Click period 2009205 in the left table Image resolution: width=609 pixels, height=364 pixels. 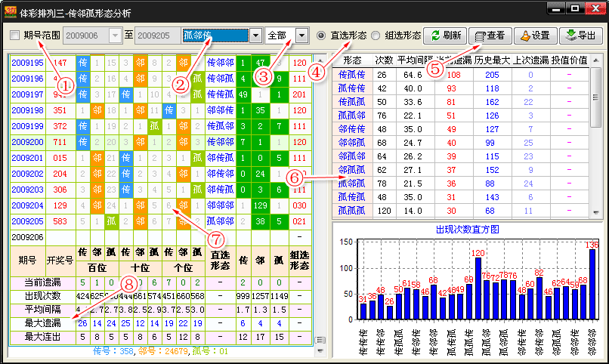coord(27,221)
